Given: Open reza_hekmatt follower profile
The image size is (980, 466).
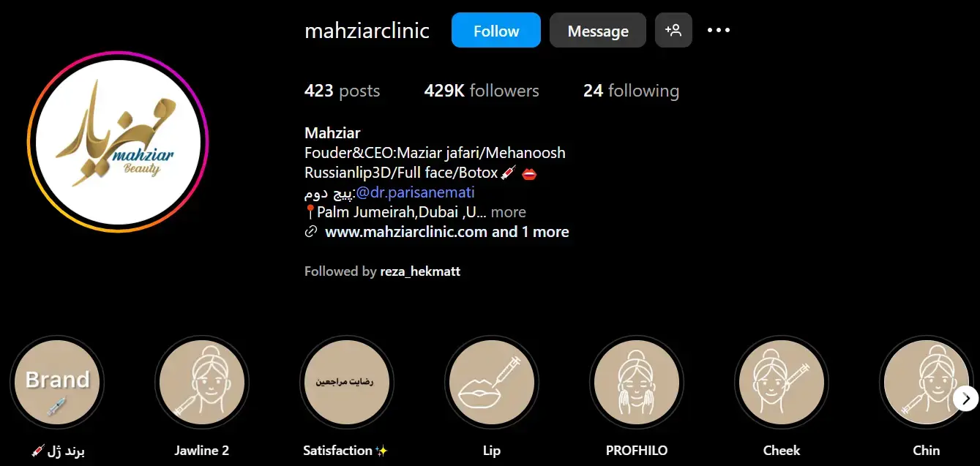Looking at the screenshot, I should (x=420, y=271).
